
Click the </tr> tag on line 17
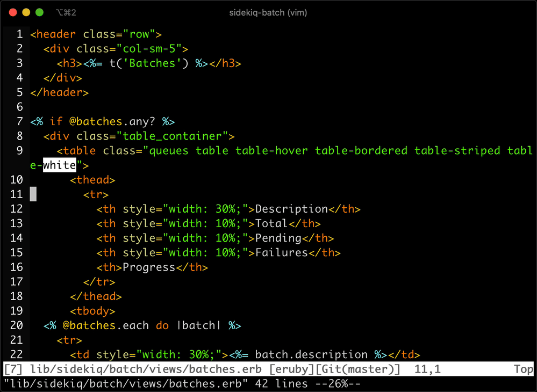tap(99, 281)
